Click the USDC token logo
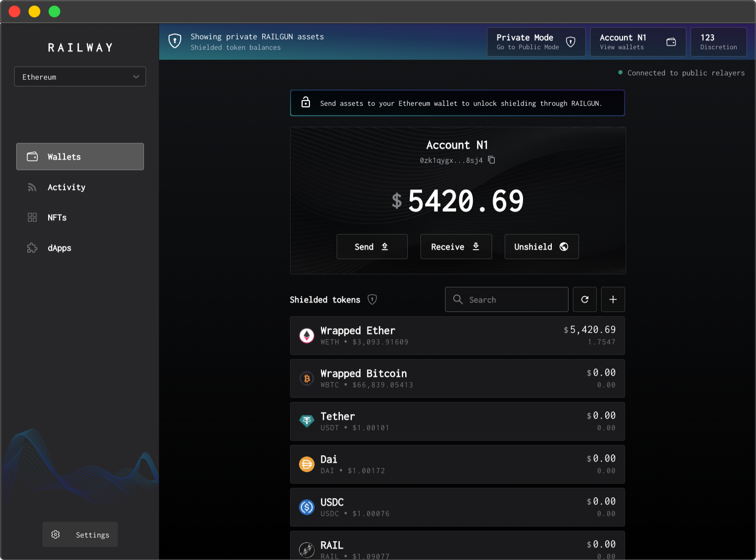Screen dimensions: 756x560 (x=307, y=507)
